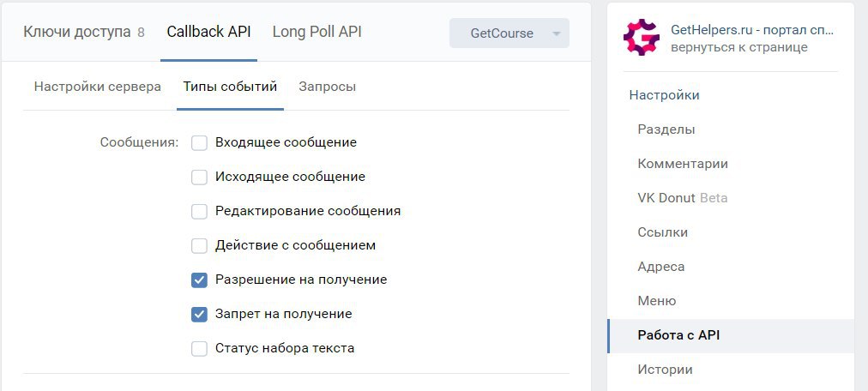Image resolution: width=868 pixels, height=391 pixels.
Task: Enable the Входящее сообщение checkbox
Action: pos(199,142)
